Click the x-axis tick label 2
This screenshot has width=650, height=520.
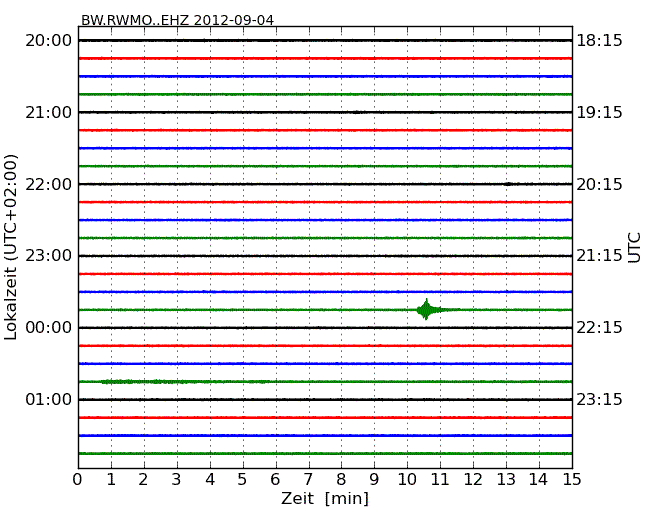pyautogui.click(x=144, y=479)
